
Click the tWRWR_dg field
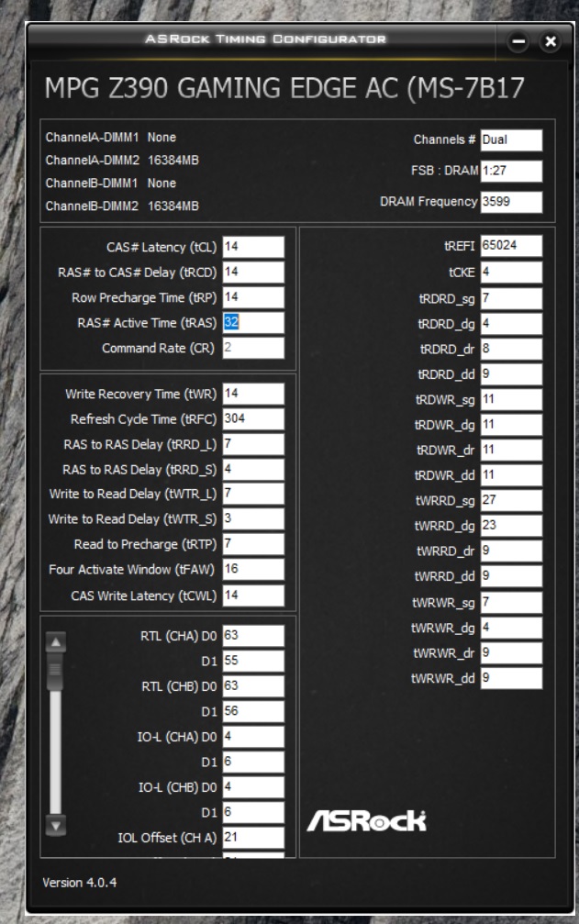[511, 629]
